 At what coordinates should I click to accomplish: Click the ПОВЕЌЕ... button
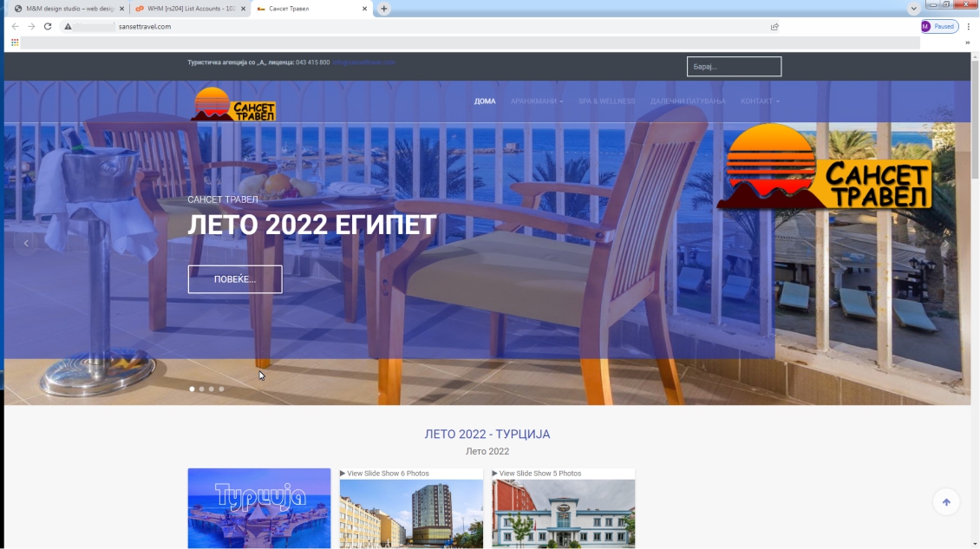pos(235,279)
